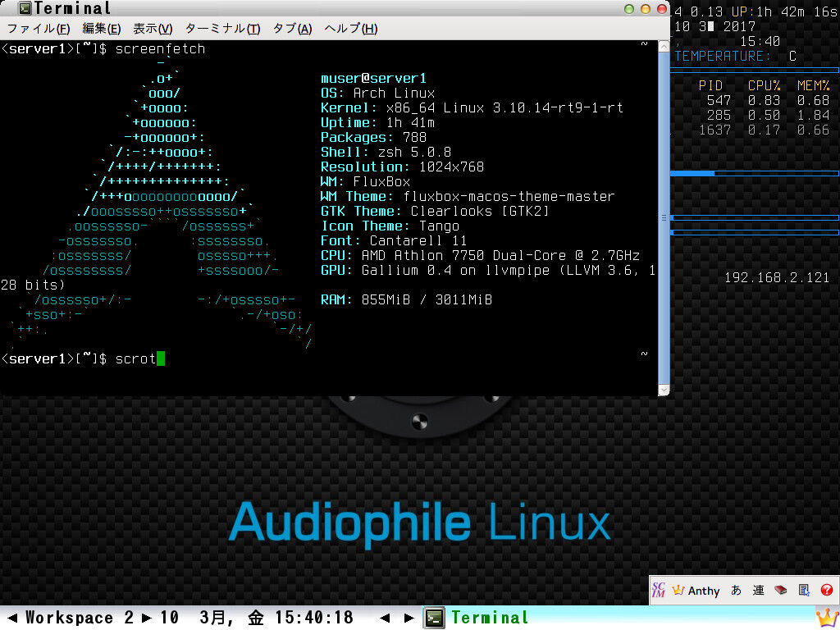840x630 pixels.
Task: Click the 'muser@server1' text
Action: click(373, 78)
